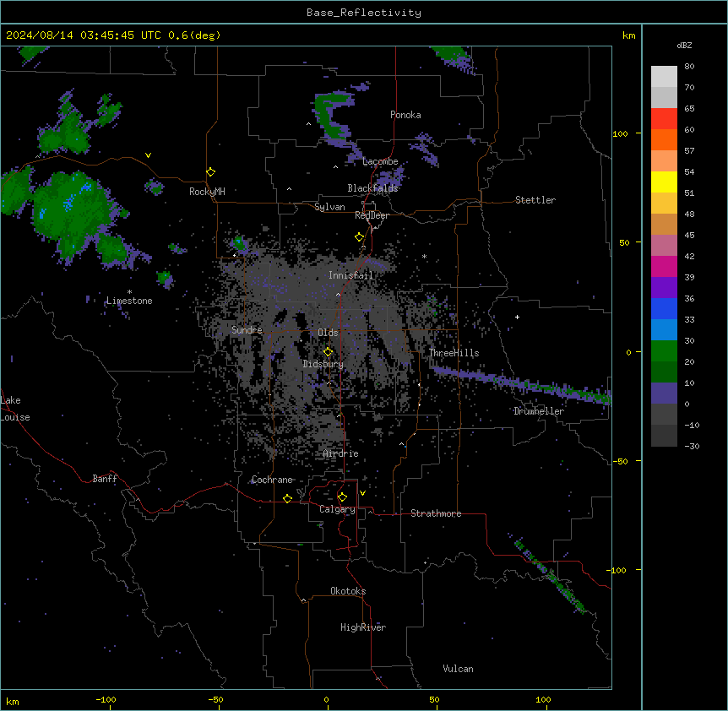Click the Olds city label

(328, 333)
